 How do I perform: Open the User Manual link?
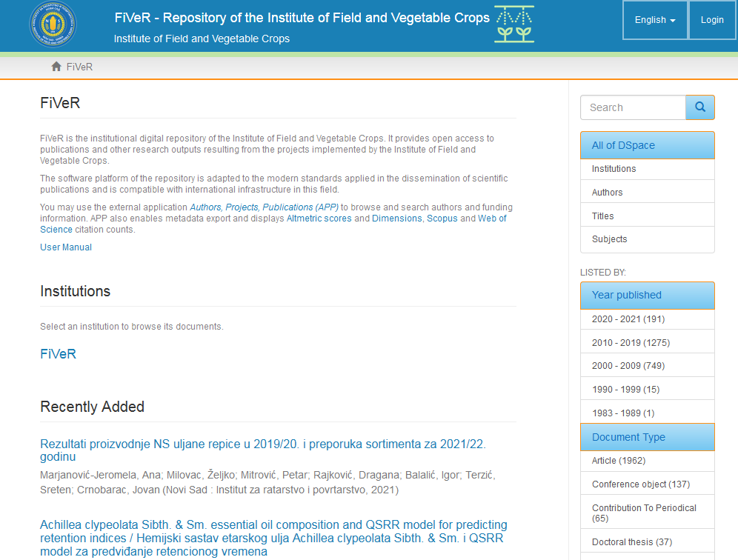pyautogui.click(x=66, y=247)
